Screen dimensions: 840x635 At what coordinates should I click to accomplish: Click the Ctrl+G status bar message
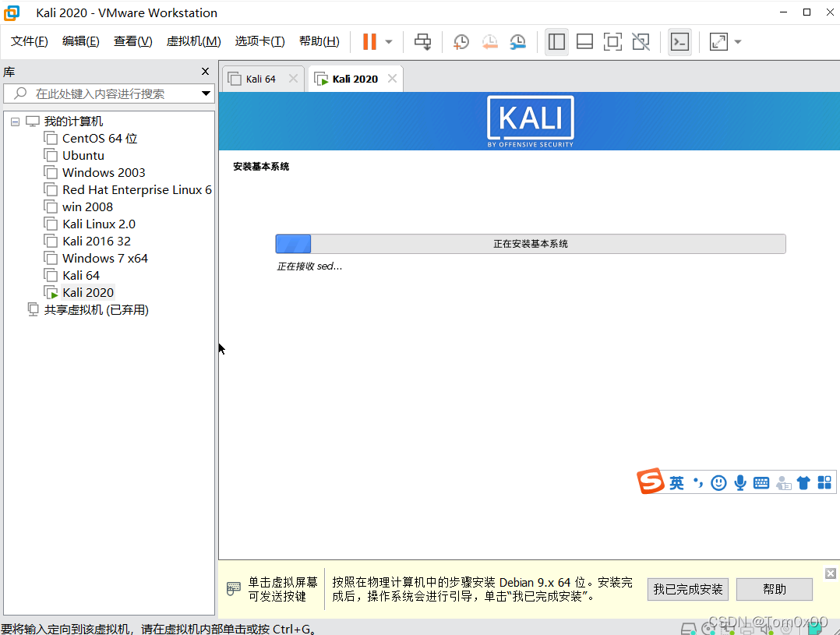pyautogui.click(x=159, y=629)
